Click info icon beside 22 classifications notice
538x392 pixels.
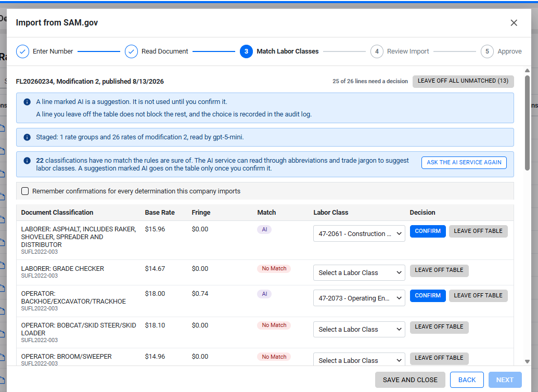point(27,161)
